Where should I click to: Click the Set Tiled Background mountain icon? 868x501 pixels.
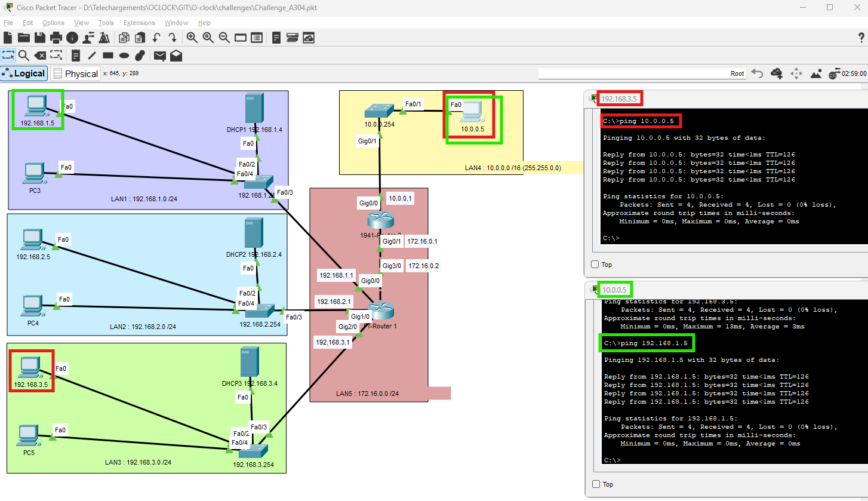tap(816, 73)
